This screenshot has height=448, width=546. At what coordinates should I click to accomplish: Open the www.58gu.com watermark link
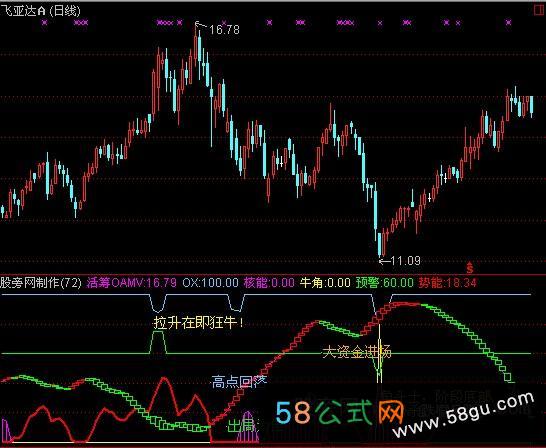[463, 415]
